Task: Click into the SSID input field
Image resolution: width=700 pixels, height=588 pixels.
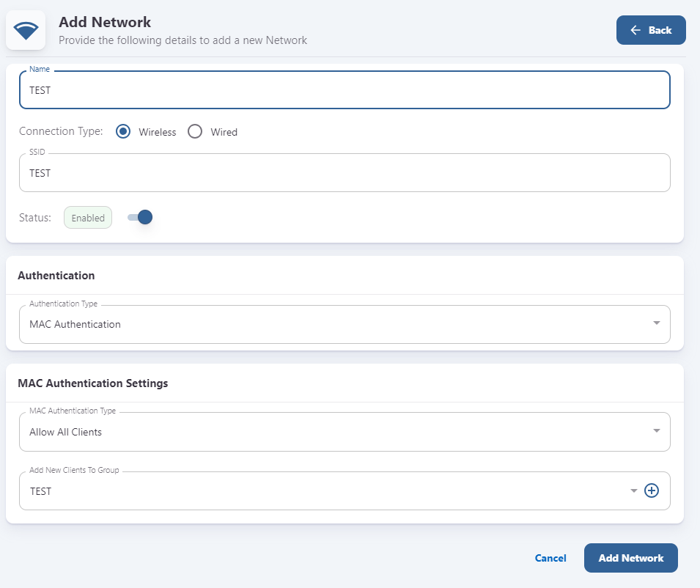Action: (345, 173)
